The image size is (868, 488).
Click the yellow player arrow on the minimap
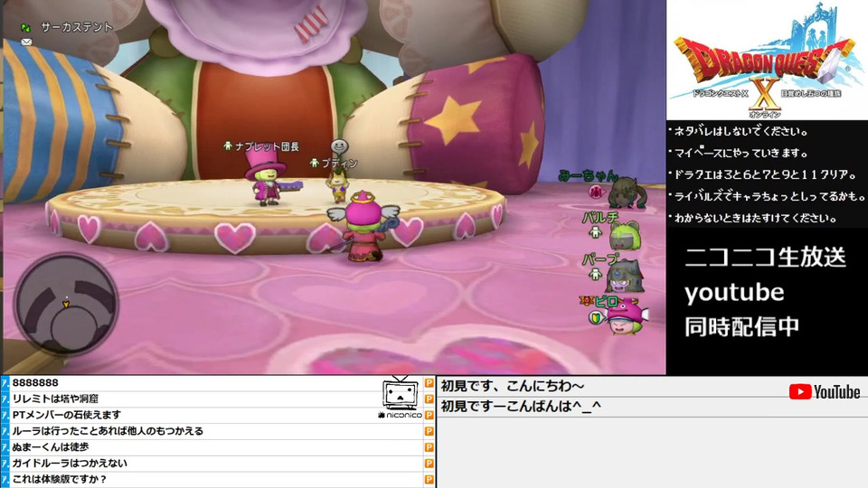(66, 304)
